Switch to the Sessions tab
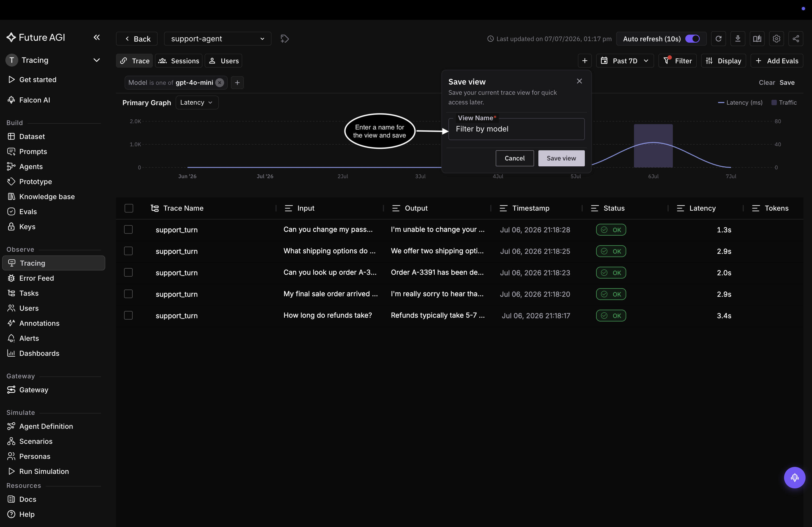The image size is (812, 527). point(179,61)
